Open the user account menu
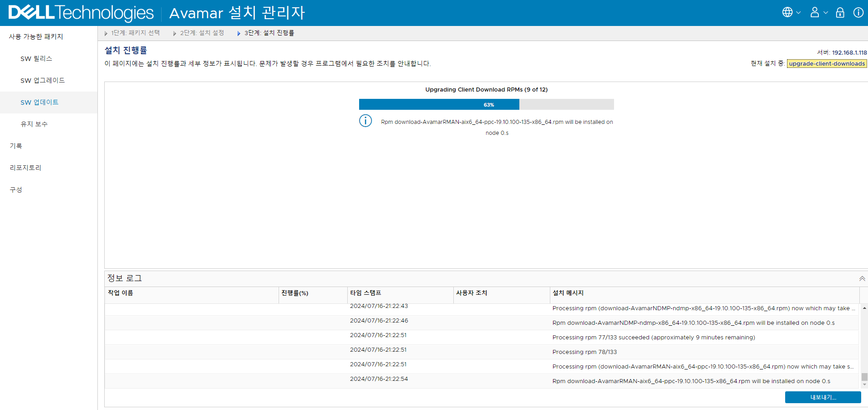Image resolution: width=868 pixels, height=410 pixels. [818, 12]
